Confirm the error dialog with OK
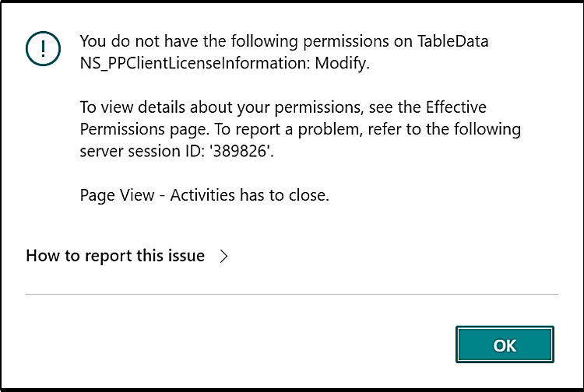The height and width of the screenshot is (392, 584). click(505, 345)
